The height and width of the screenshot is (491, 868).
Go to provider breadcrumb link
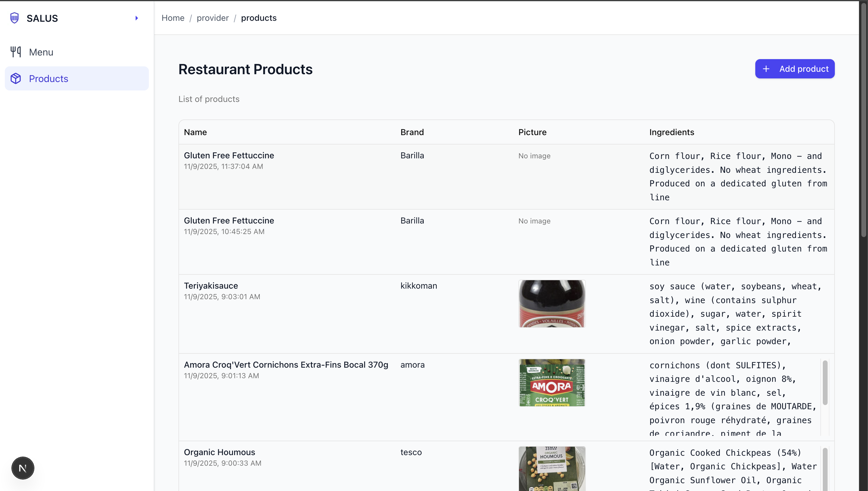pos(212,18)
